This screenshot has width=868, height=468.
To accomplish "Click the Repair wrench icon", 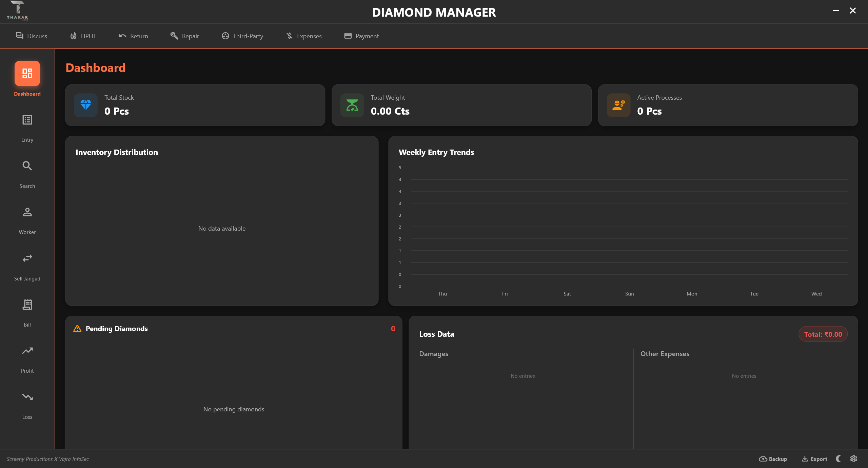I will 174,36.
